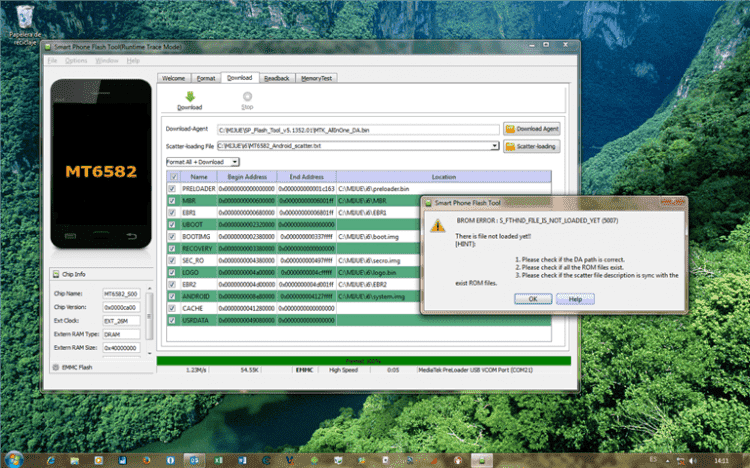The width and height of the screenshot is (750, 468).
Task: Select the Download tab
Action: (240, 78)
